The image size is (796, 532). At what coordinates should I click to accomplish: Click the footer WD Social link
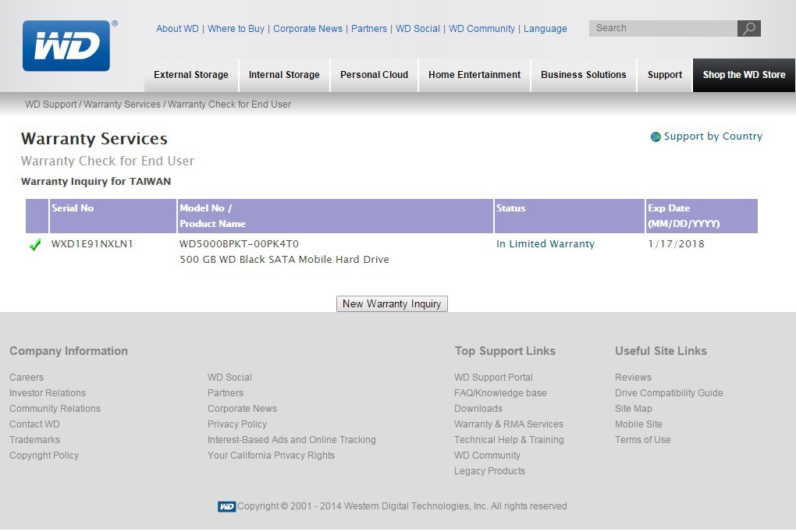click(229, 378)
